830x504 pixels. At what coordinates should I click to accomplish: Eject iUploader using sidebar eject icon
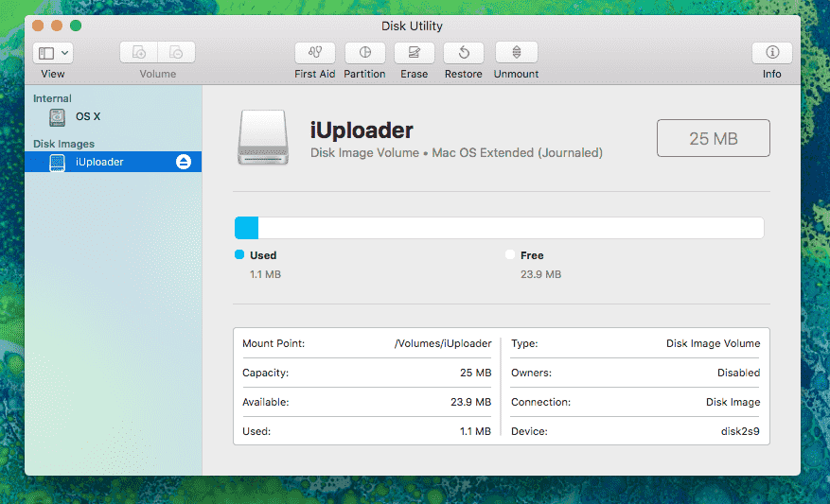[x=184, y=162]
